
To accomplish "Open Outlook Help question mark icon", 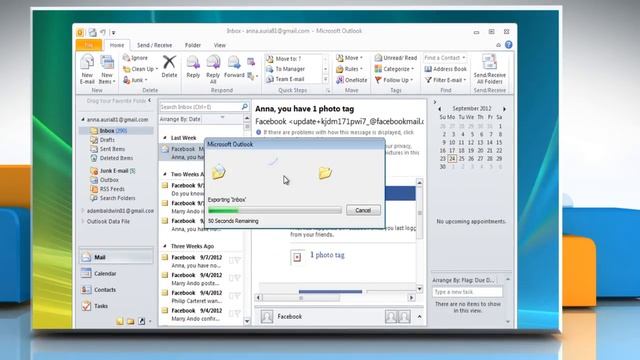I will pos(508,45).
